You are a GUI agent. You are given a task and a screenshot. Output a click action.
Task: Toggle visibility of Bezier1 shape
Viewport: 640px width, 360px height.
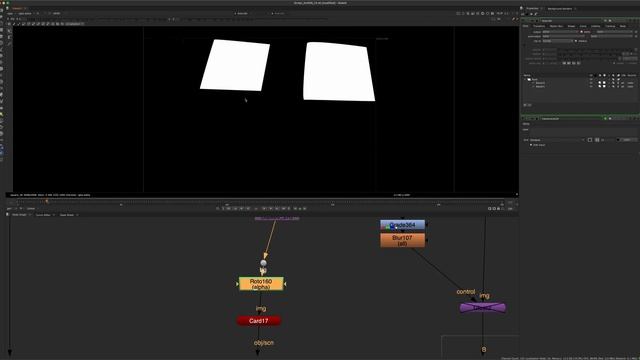591,87
